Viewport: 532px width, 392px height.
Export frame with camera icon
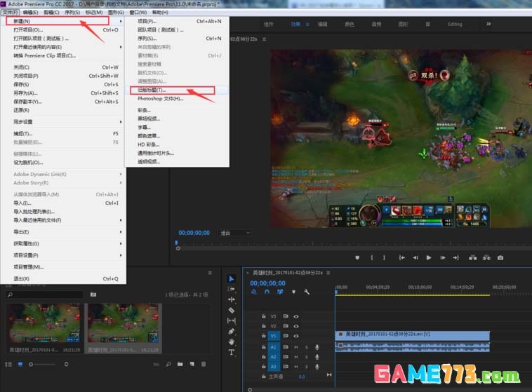(500, 258)
